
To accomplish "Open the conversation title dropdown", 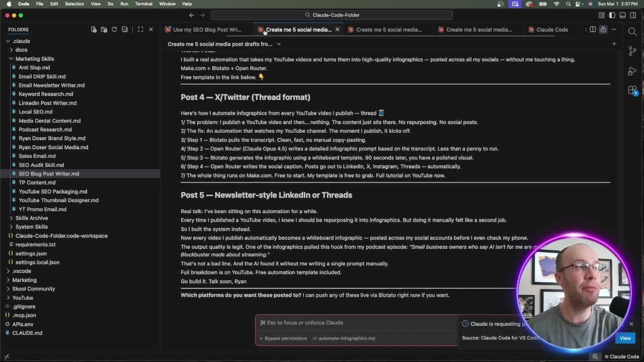I will 224,44.
